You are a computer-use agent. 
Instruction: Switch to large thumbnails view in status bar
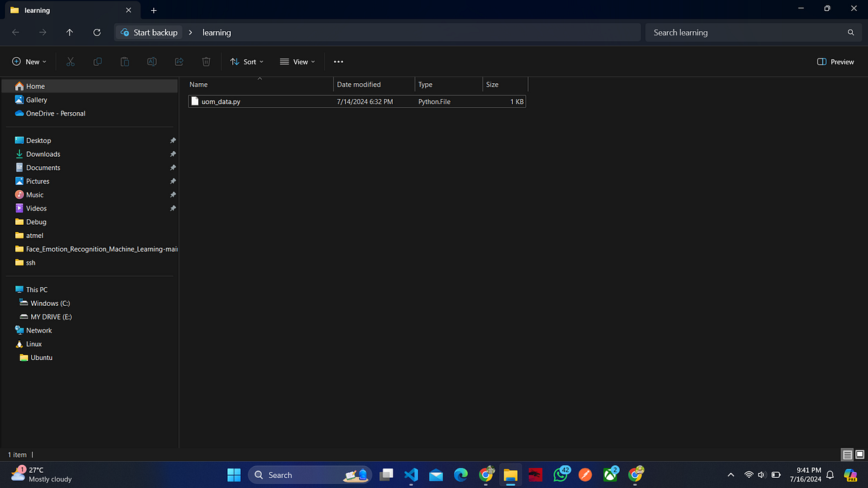(859, 454)
